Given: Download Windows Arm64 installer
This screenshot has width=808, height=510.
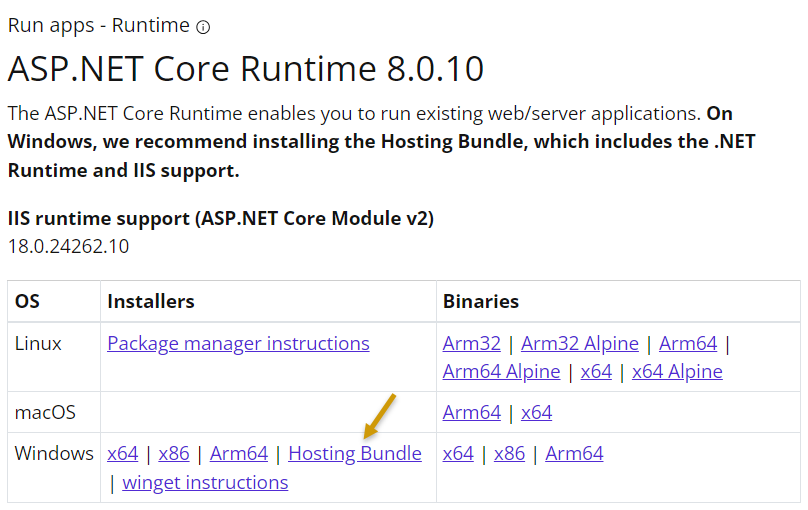Looking at the screenshot, I should click(x=239, y=454).
